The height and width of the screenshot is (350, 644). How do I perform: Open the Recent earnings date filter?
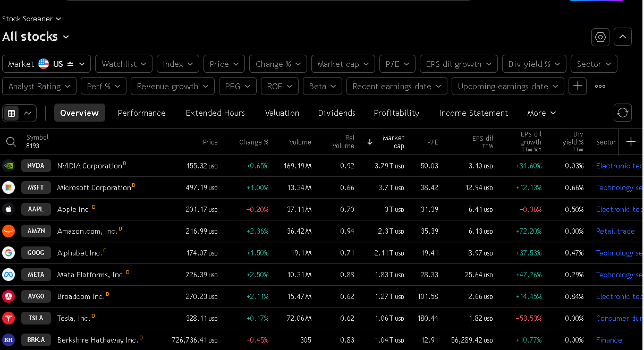pos(397,86)
